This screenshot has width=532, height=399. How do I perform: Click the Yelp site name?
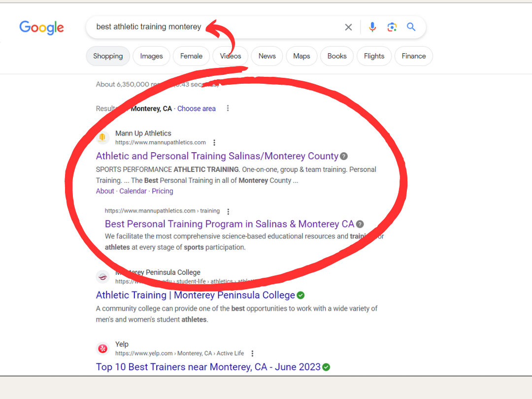click(122, 344)
